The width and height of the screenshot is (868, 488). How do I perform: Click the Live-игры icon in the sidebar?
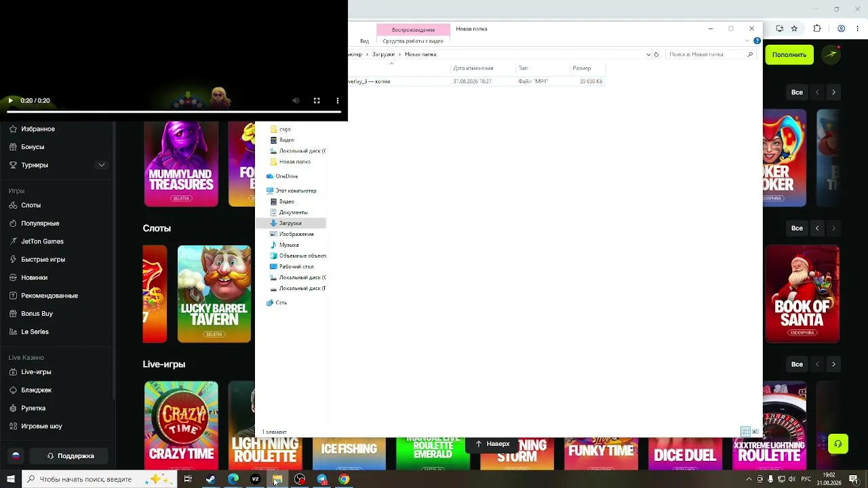(14, 372)
